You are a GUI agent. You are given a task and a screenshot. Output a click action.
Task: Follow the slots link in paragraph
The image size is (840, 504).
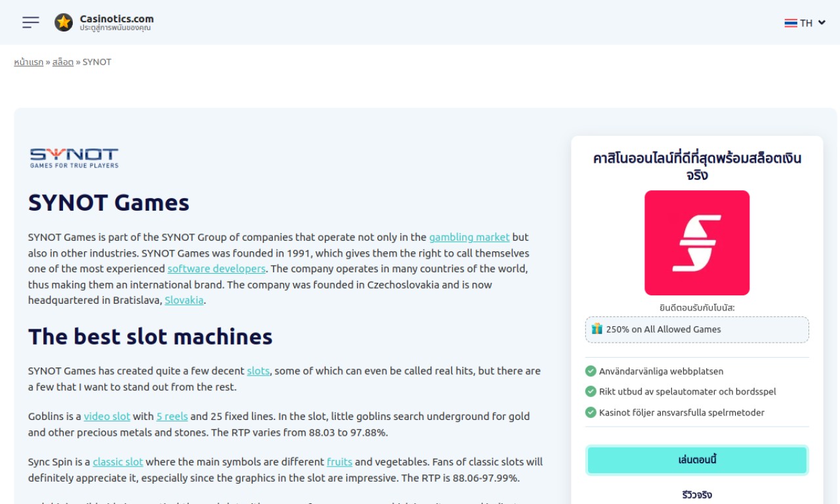258,371
